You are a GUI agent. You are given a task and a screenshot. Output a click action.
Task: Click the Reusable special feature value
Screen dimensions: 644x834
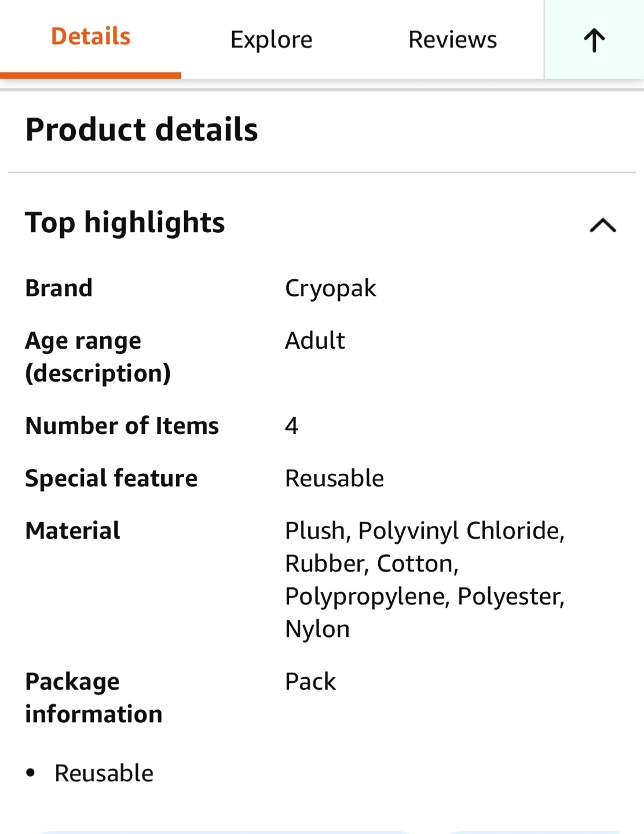334,478
